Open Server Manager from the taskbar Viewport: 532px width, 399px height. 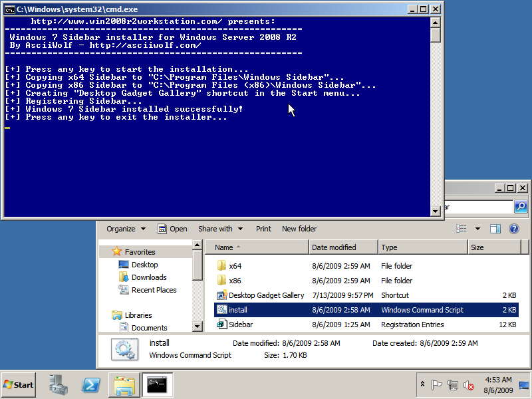click(x=59, y=384)
